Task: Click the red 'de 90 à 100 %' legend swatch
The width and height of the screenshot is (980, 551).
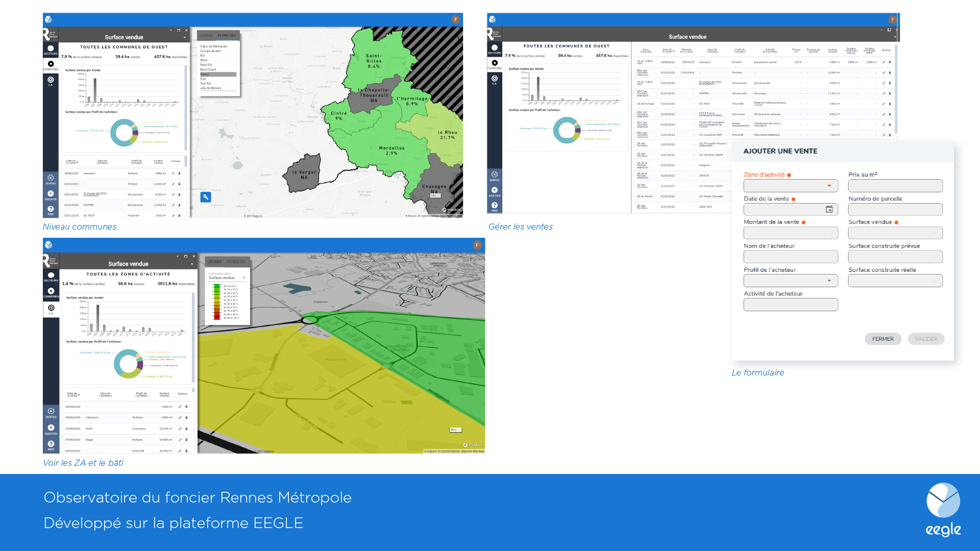Action: [217, 318]
